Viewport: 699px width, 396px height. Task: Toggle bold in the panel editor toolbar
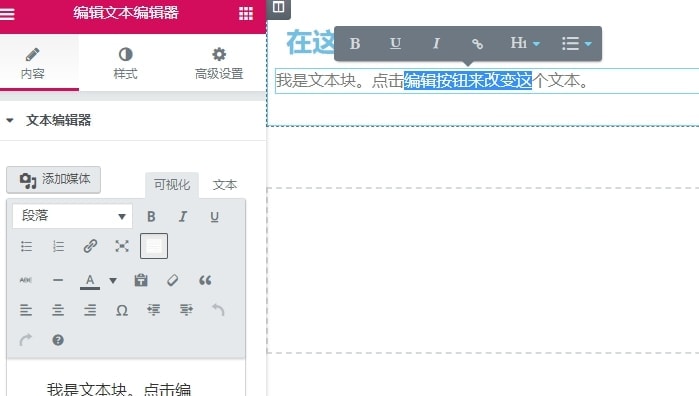pos(151,217)
